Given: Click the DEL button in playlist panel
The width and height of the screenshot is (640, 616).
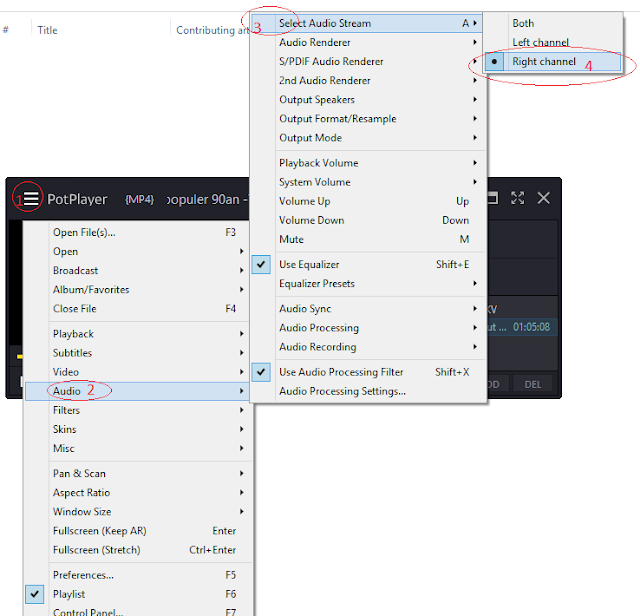Looking at the screenshot, I should 533,385.
